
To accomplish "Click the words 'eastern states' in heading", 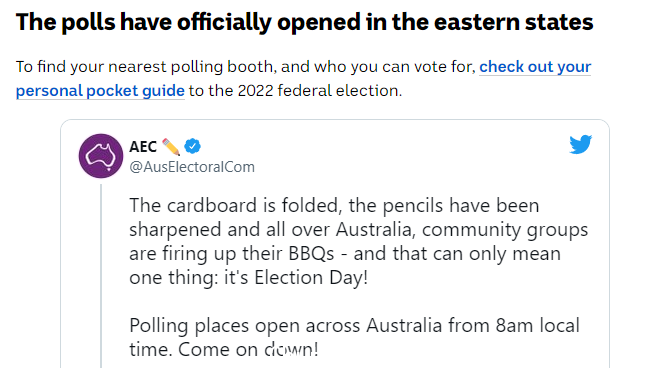I will [x=513, y=23].
